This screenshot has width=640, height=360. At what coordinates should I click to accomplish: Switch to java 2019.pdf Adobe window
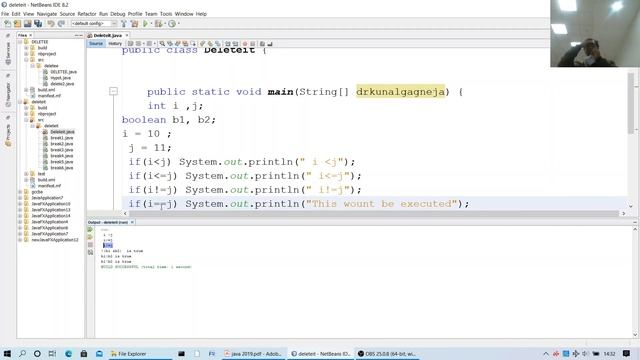253,353
